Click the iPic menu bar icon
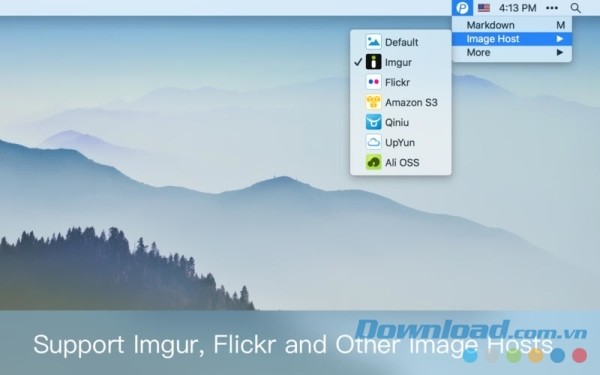This screenshot has height=375, width=600. (x=462, y=8)
